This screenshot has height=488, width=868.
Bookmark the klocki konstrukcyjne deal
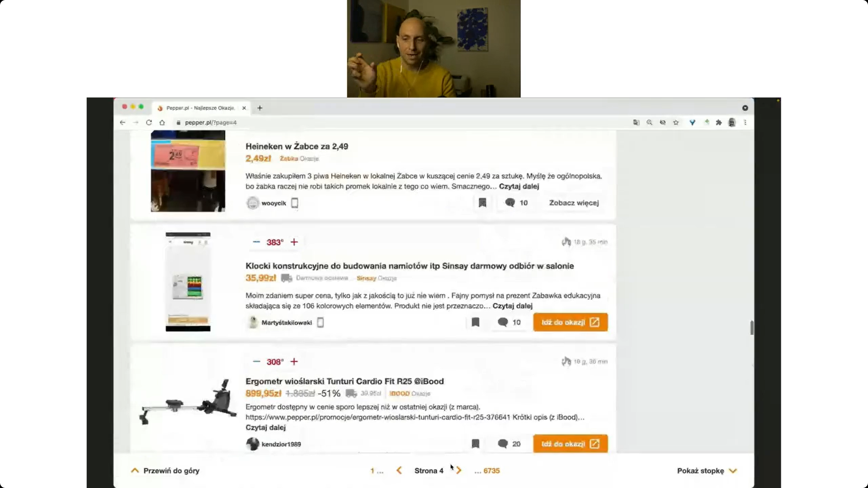pyautogui.click(x=475, y=322)
